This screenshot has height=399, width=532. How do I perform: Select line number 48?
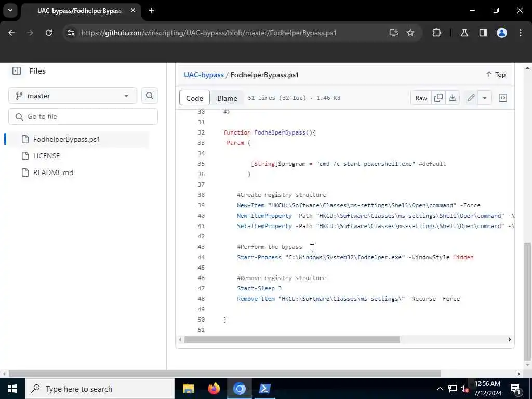click(x=201, y=299)
